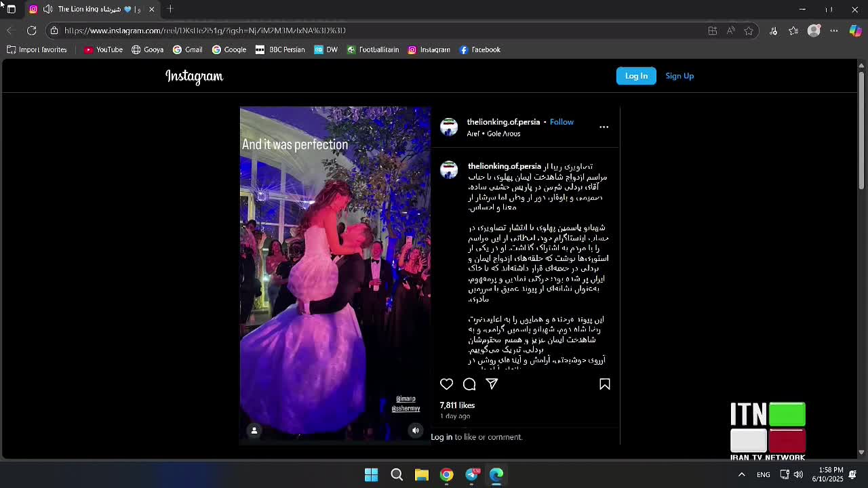The height and width of the screenshot is (488, 868).
Task: Open tab actions menu icon
Action: (11, 9)
